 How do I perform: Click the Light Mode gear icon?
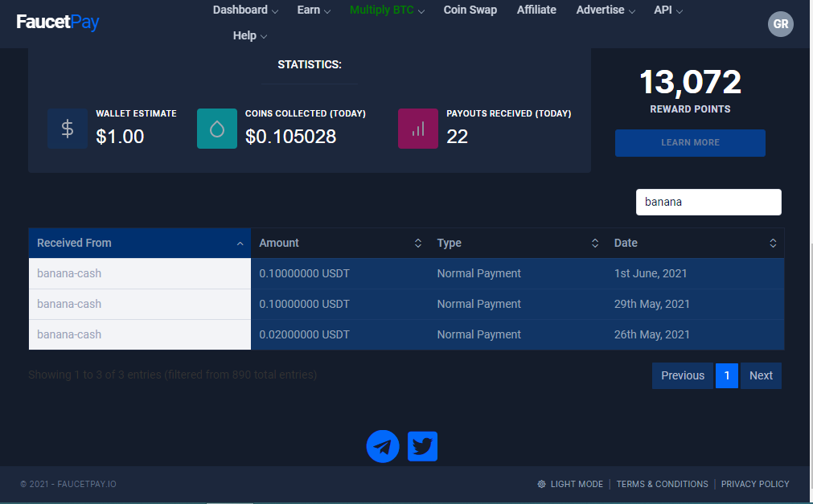[541, 484]
